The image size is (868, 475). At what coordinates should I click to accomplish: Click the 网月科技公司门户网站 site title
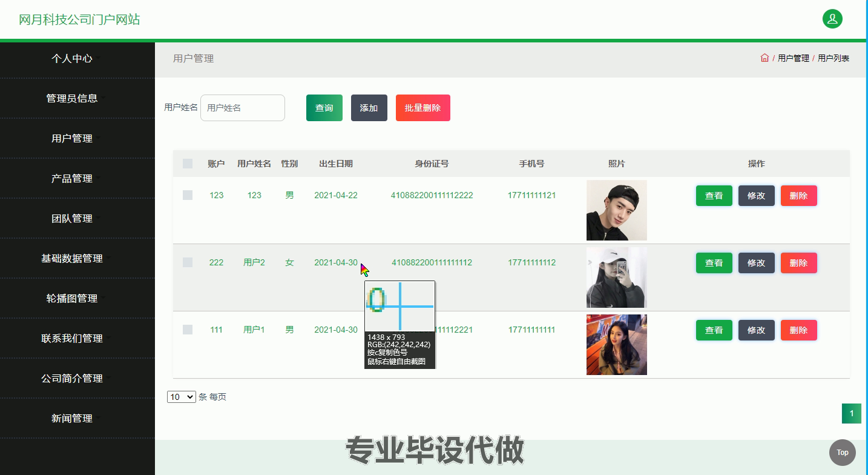pos(79,19)
